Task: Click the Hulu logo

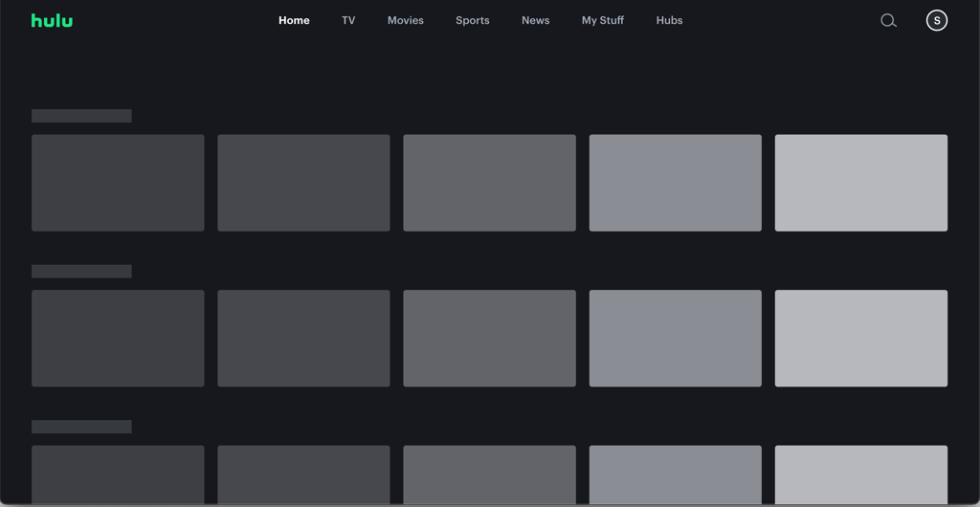Action: [52, 21]
